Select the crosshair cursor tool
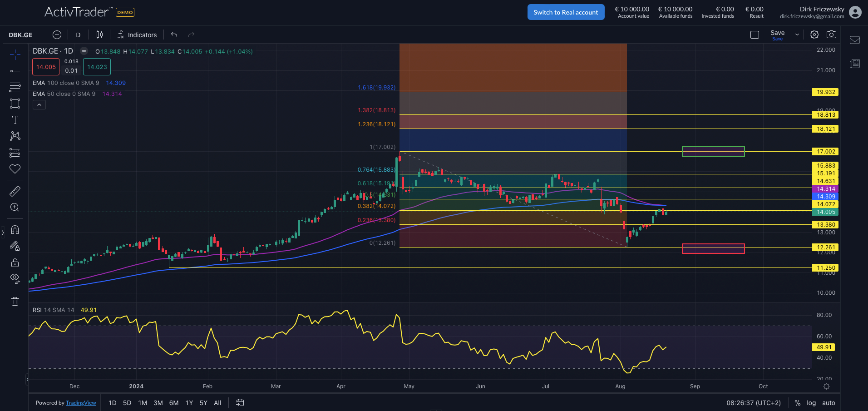Screen dimensions: 868x411 tap(15, 54)
